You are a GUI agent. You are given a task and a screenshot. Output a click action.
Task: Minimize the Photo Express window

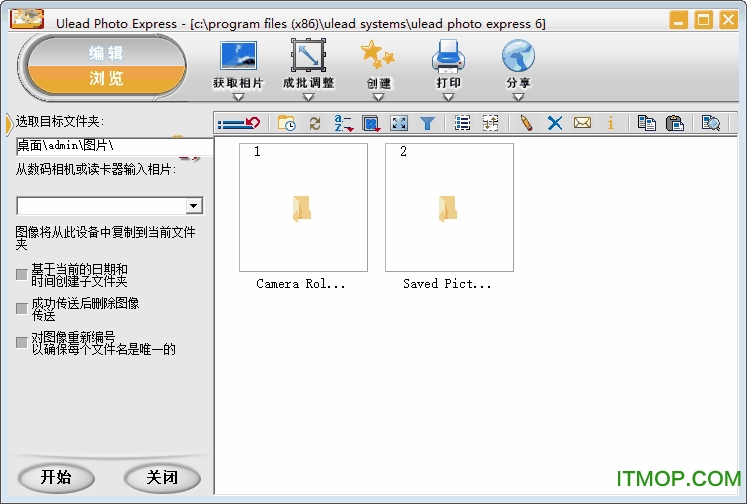click(678, 20)
